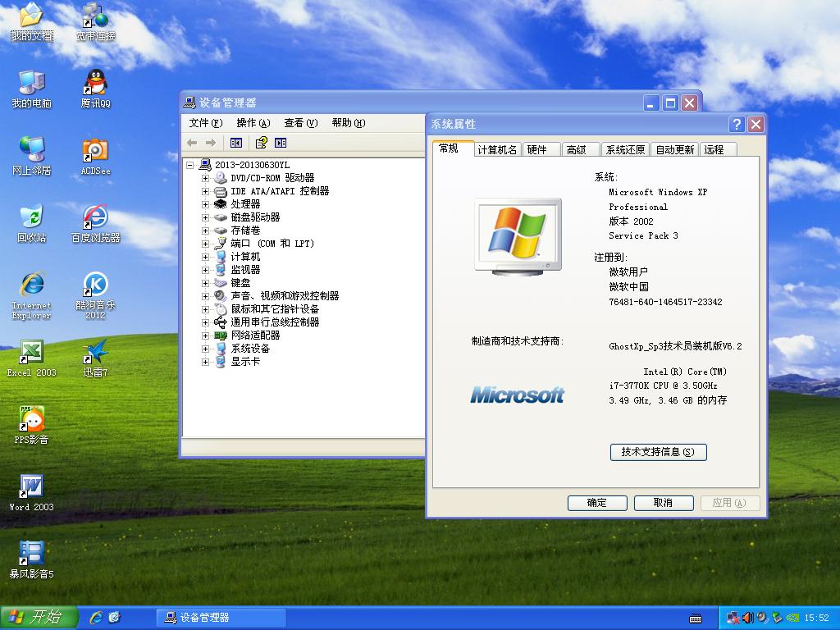840x630 pixels.
Task: Click the taskbar clock 15:52
Action: pos(816,619)
